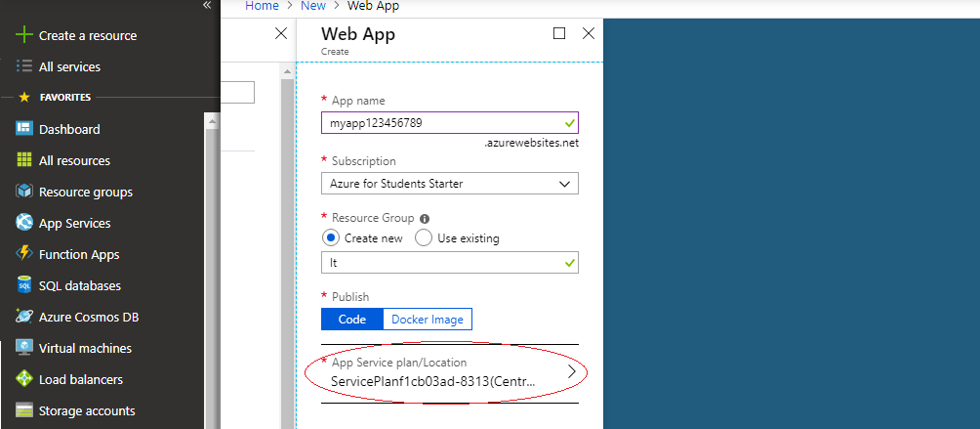Open All resources
Image resolution: width=980 pixels, height=429 pixels.
pos(74,160)
